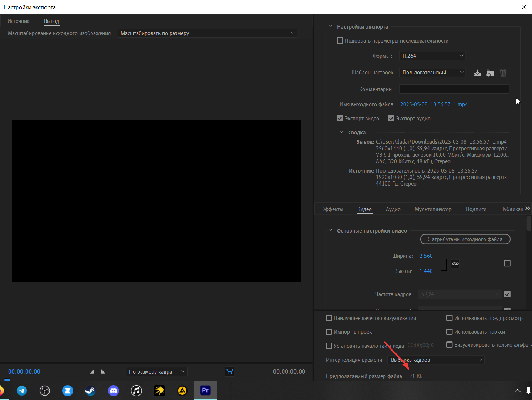Click the estimated file size 21 КБ
The width and height of the screenshot is (532, 400).
click(416, 376)
